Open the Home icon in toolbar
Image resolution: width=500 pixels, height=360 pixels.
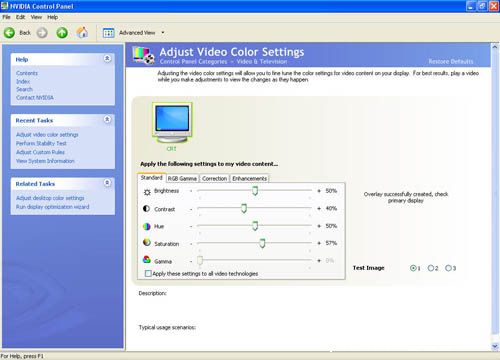point(82,32)
